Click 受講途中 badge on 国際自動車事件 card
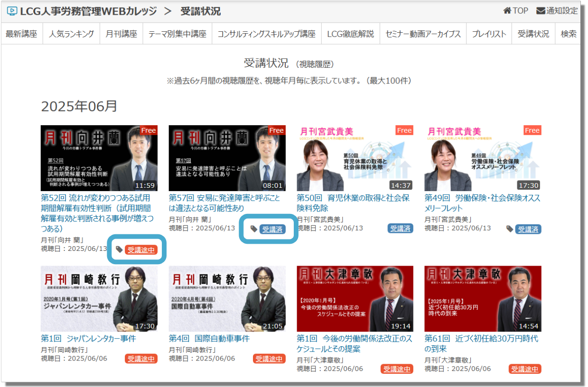This screenshot has height=387, width=588. coord(269,359)
